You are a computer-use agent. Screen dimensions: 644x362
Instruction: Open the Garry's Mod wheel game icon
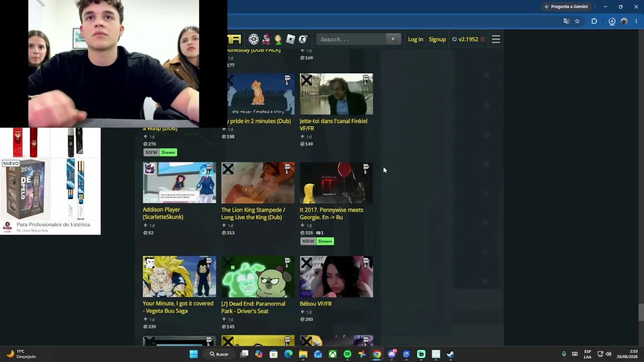(254, 39)
